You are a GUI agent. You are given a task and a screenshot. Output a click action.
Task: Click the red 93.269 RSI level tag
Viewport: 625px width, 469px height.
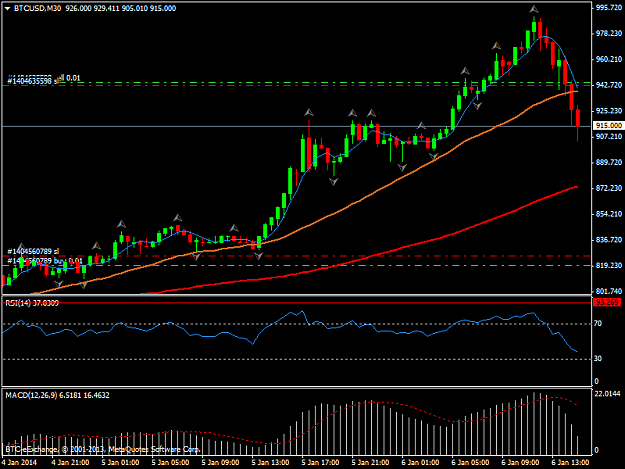click(607, 302)
